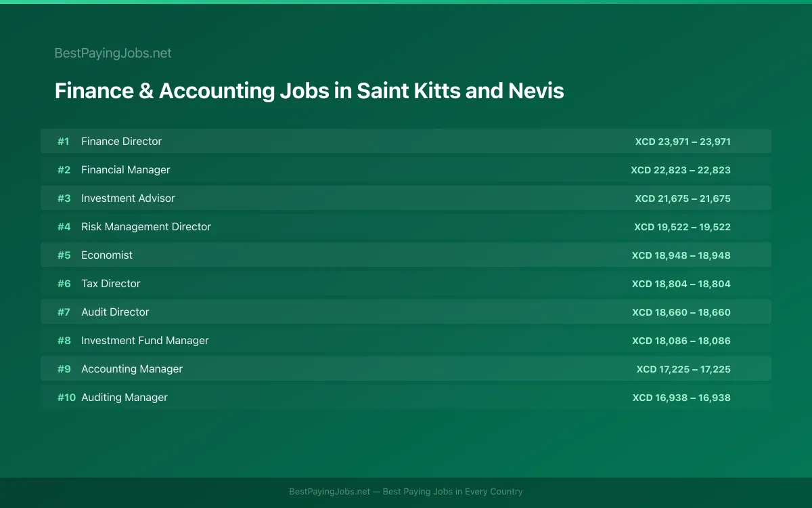This screenshot has width=812, height=508.
Task: Click salary XCD 22,823 – 22,823
Action: click(x=681, y=170)
